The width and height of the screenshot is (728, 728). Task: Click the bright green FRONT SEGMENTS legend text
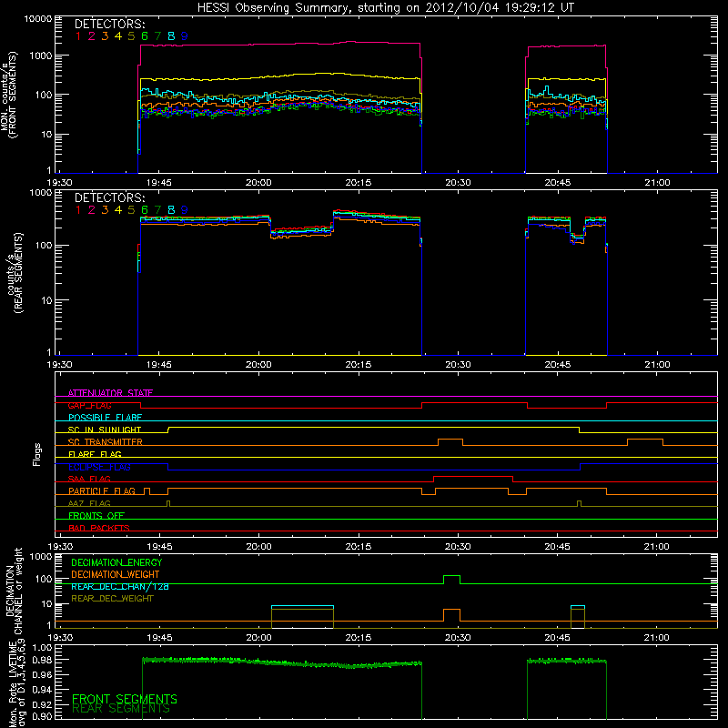click(x=125, y=699)
